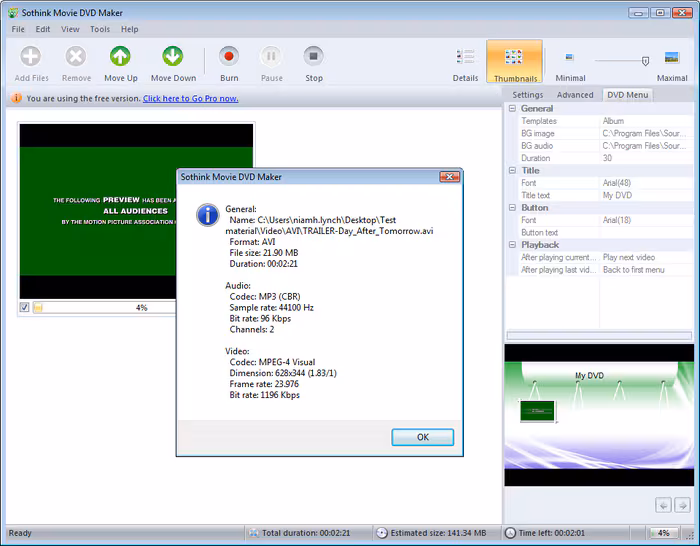700x546 pixels.
Task: Click the 4% conversion progress bar under thumbnail
Action: (x=105, y=308)
